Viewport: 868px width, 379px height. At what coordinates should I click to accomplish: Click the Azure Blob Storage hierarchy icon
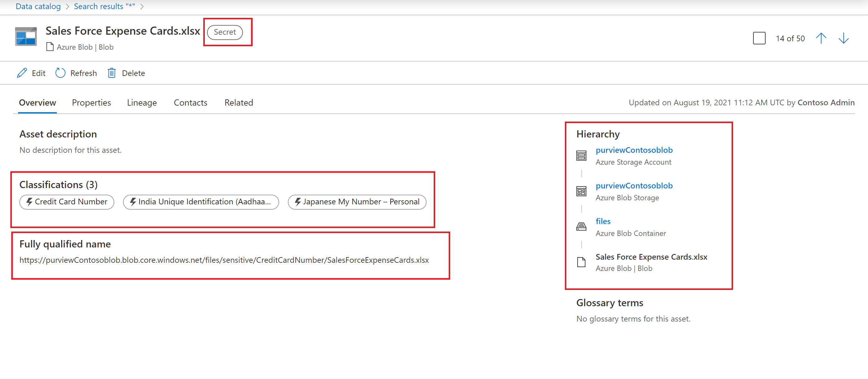581,191
